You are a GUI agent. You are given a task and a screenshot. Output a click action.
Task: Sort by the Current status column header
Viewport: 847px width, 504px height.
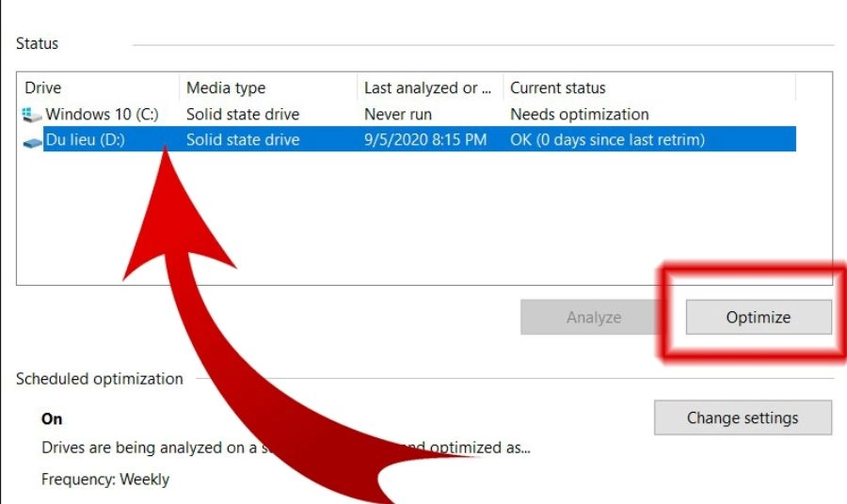(558, 87)
